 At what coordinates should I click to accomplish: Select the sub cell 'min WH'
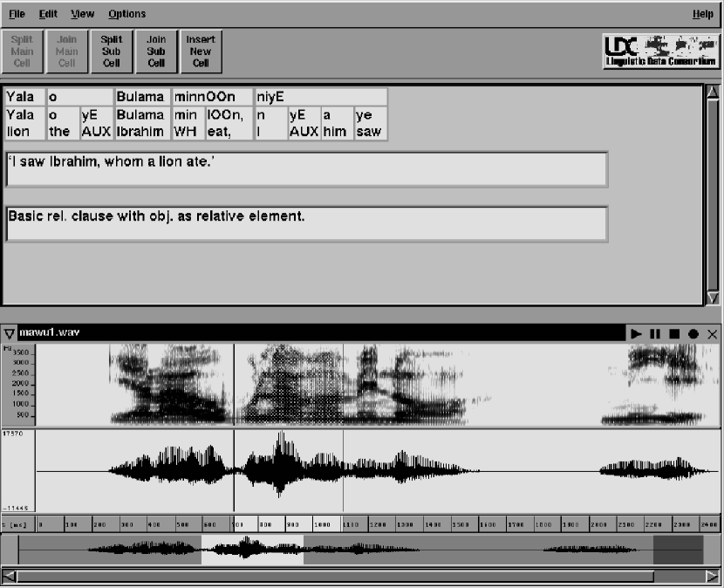coord(188,123)
